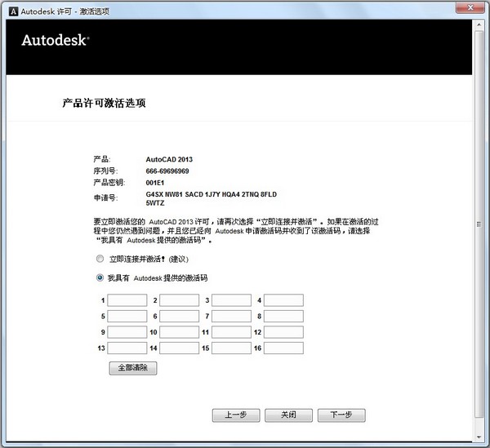Click activation code field 4

283,300
